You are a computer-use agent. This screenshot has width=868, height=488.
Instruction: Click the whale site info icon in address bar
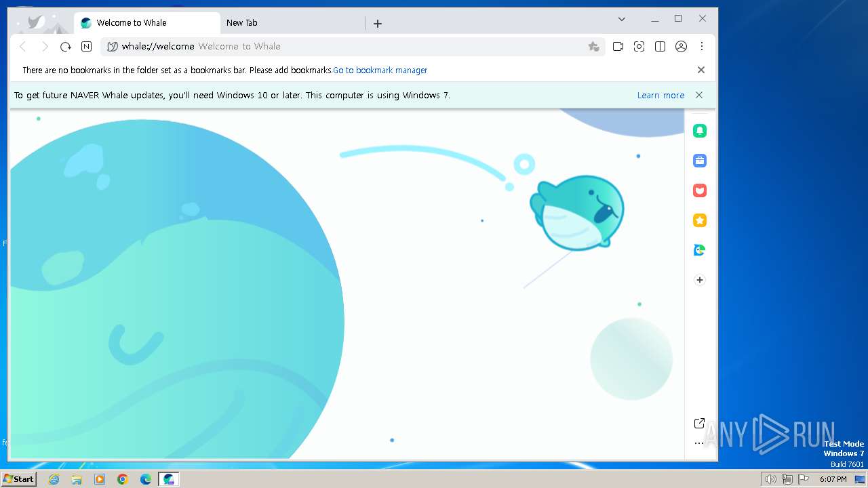tap(113, 47)
